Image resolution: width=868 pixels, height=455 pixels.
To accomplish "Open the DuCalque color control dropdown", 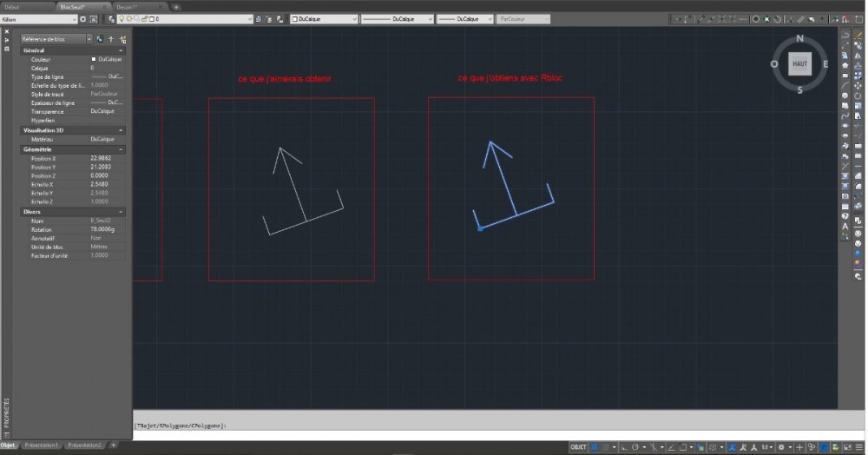I will [325, 19].
